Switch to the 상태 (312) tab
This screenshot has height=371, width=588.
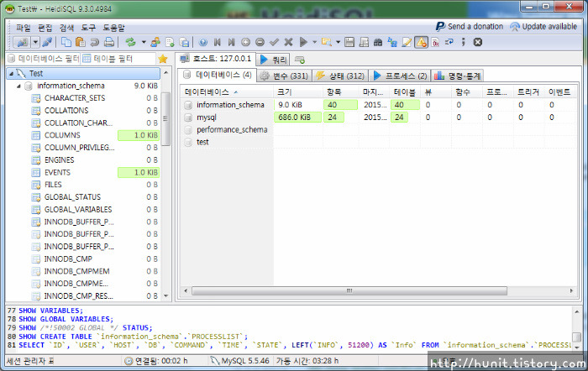340,76
